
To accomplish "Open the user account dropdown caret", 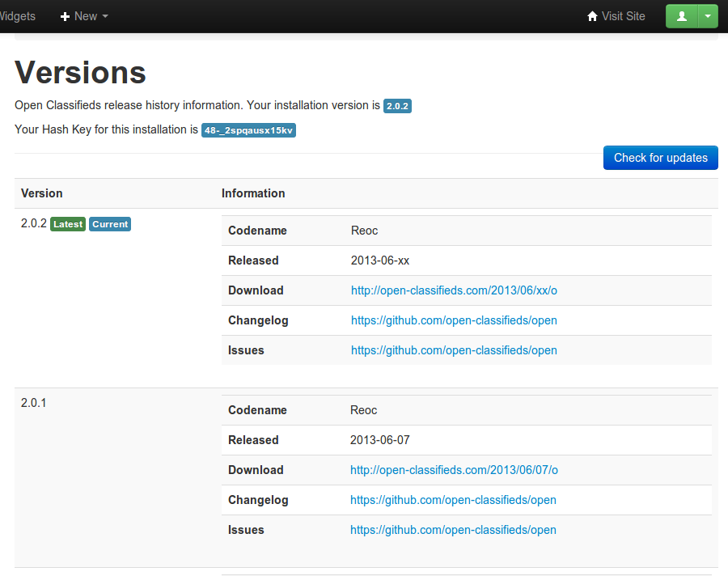I will (x=708, y=16).
